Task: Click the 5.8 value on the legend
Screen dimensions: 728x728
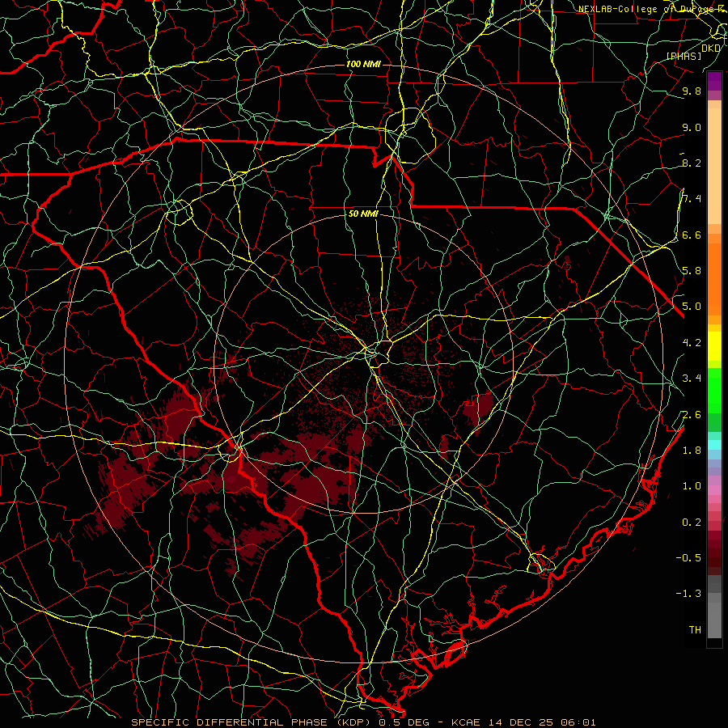Action: [692, 271]
